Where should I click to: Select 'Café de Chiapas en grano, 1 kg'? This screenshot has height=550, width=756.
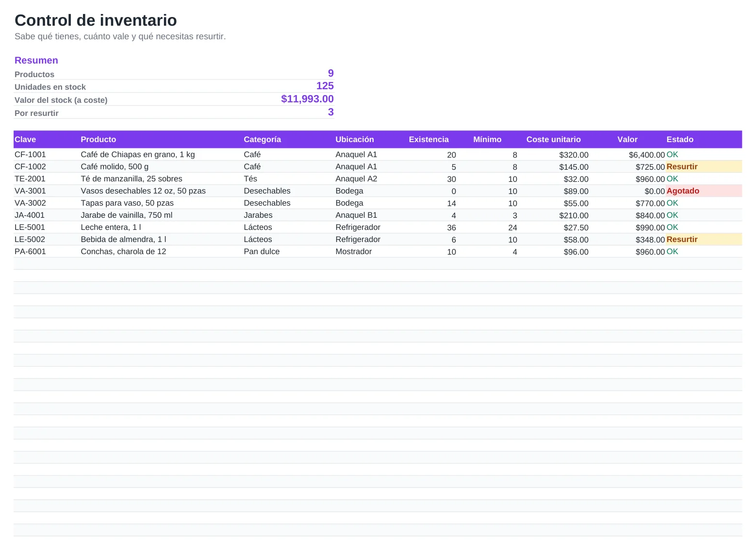pyautogui.click(x=138, y=154)
